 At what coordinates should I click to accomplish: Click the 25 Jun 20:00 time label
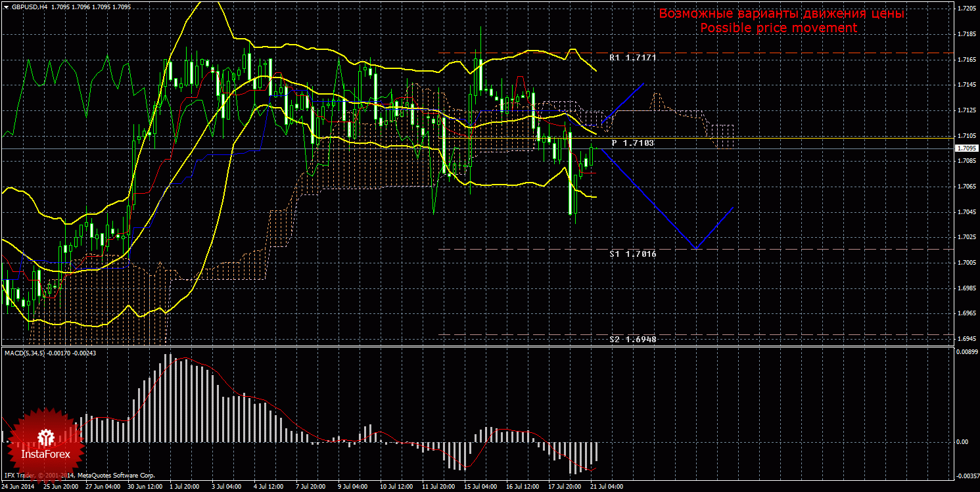coord(61,487)
